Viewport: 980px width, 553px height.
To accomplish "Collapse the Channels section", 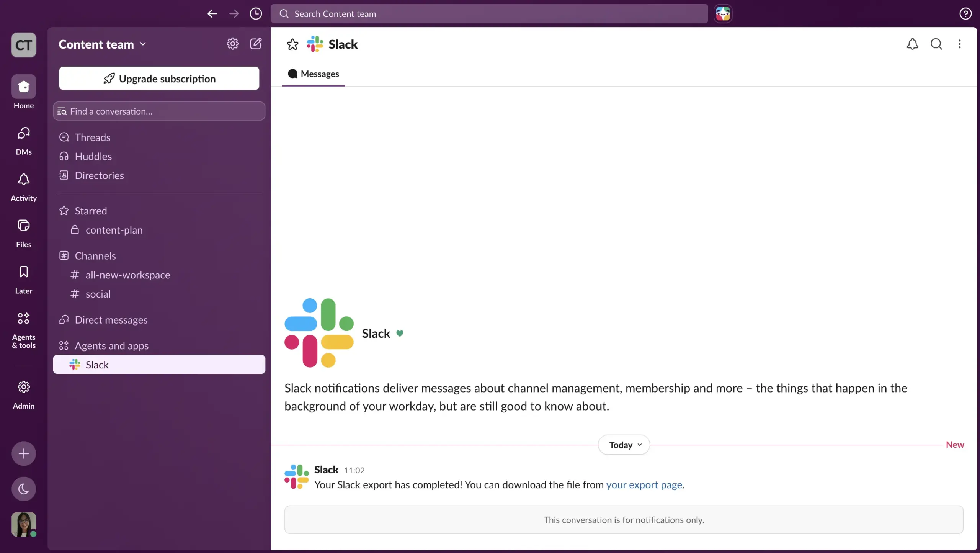I will click(x=95, y=256).
